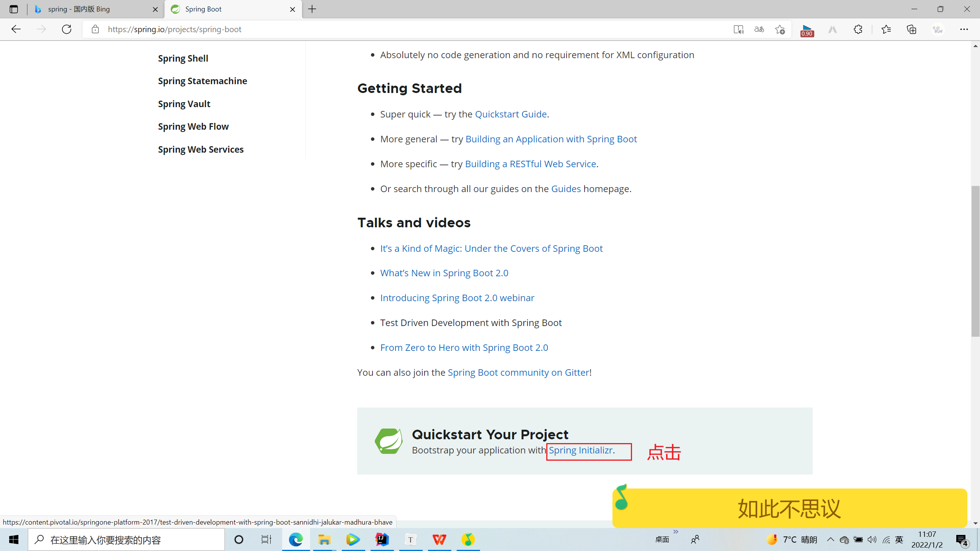980x551 pixels.
Task: Open Spring Vault project
Action: 184,104
